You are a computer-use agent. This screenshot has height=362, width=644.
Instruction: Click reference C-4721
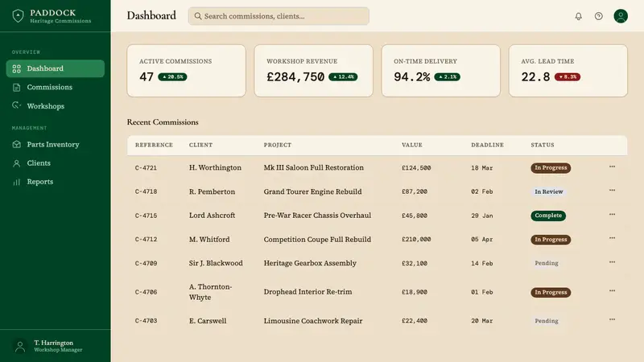pos(146,168)
